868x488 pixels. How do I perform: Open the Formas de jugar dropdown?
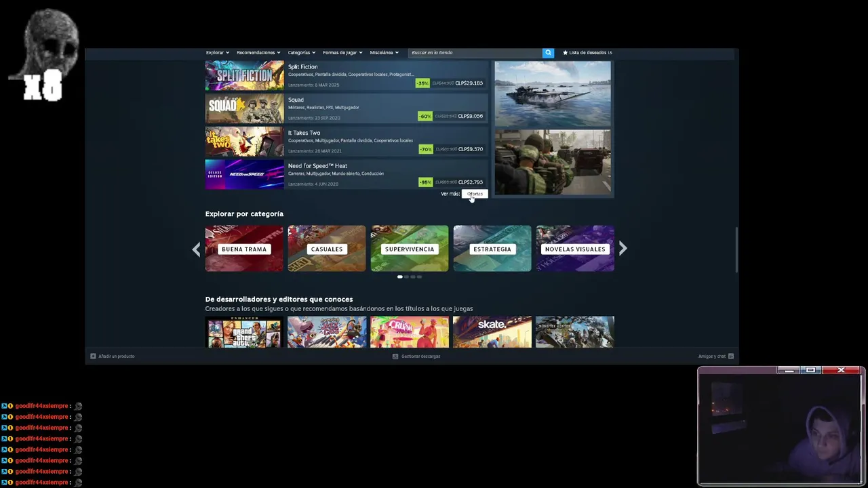[342, 52]
